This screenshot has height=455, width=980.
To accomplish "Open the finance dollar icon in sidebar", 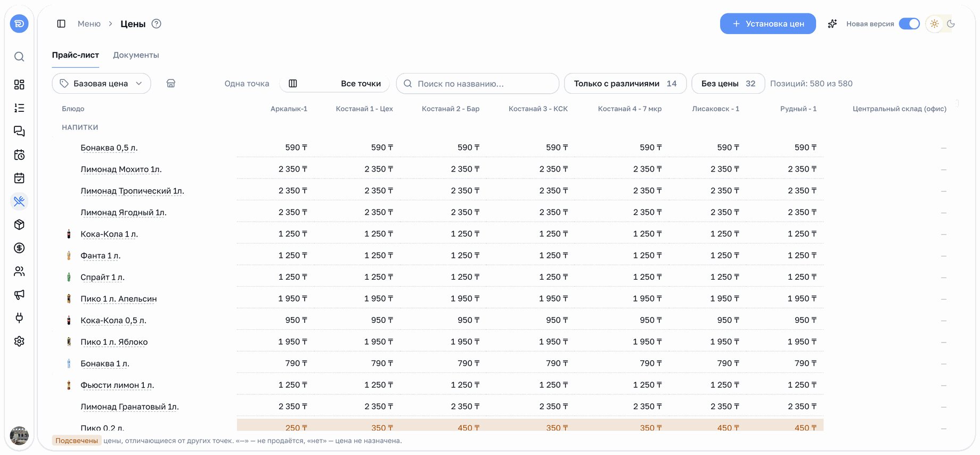I will pyautogui.click(x=19, y=248).
